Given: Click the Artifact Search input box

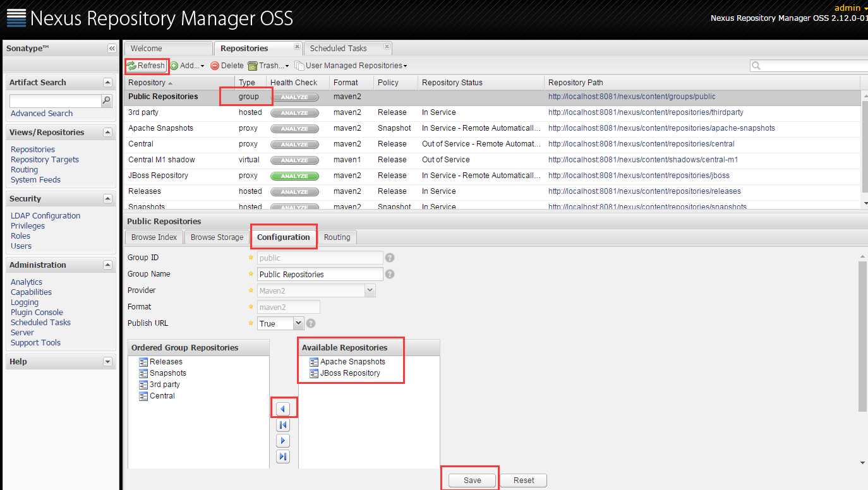Looking at the screenshot, I should [56, 101].
